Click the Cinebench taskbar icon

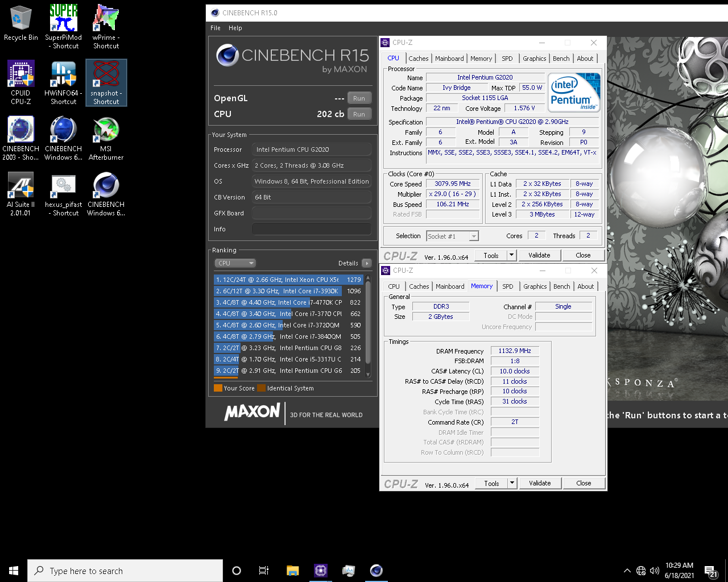point(377,571)
